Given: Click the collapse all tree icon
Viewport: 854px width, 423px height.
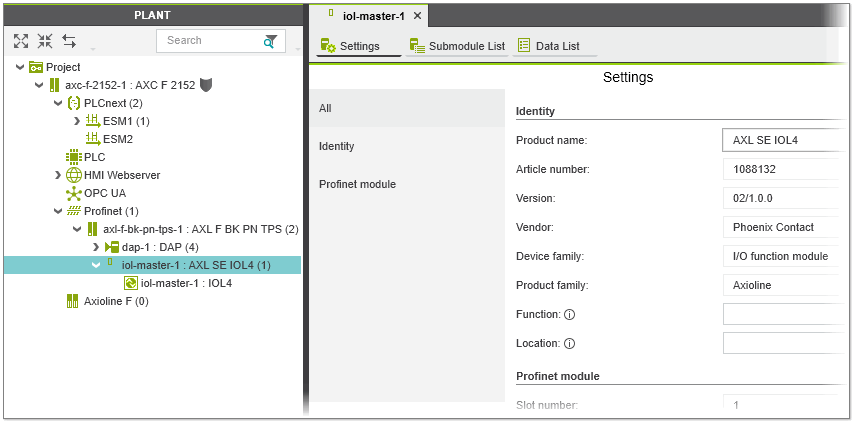Looking at the screenshot, I should coord(45,41).
